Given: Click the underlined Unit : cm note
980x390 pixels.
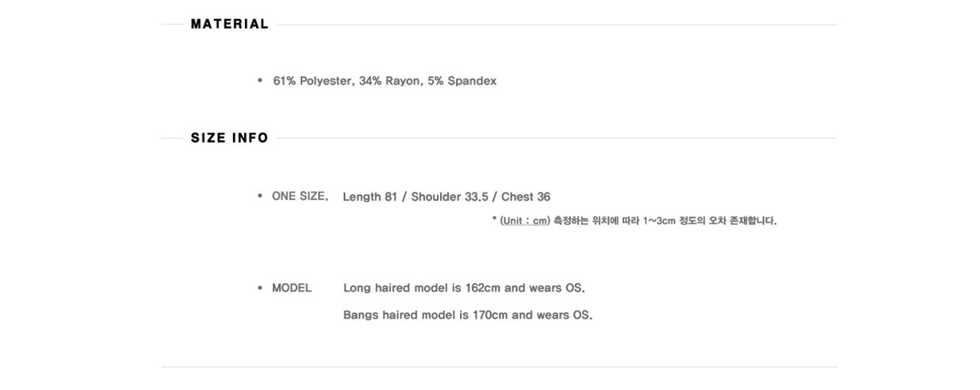Looking at the screenshot, I should tap(525, 221).
